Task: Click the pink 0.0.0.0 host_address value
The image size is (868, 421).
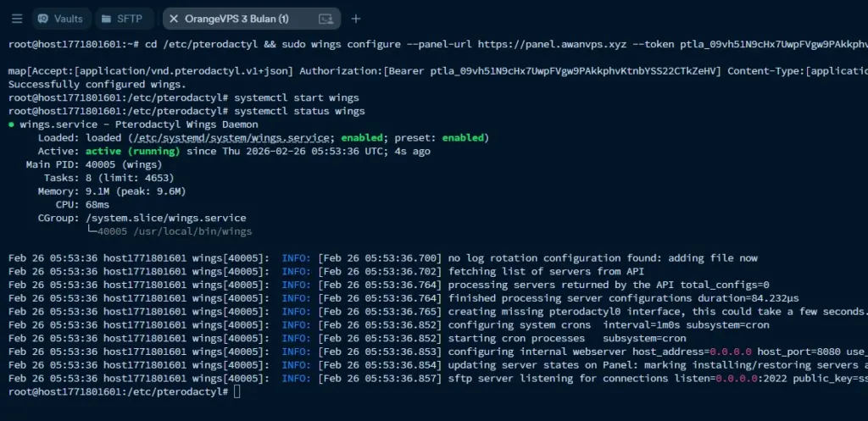Action: click(x=731, y=352)
